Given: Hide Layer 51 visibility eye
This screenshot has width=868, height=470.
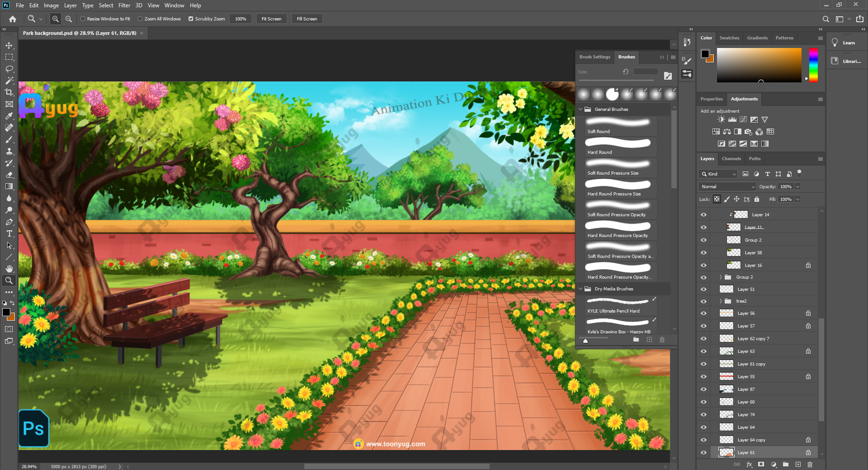Looking at the screenshot, I should 704,290.
